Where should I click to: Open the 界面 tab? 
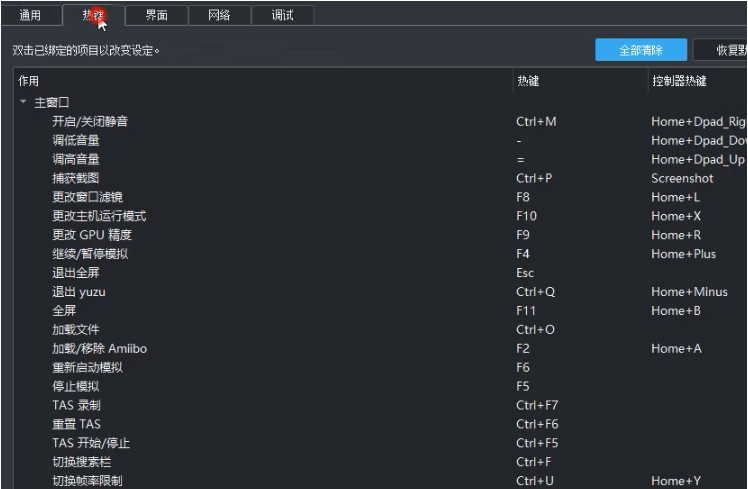[x=156, y=15]
